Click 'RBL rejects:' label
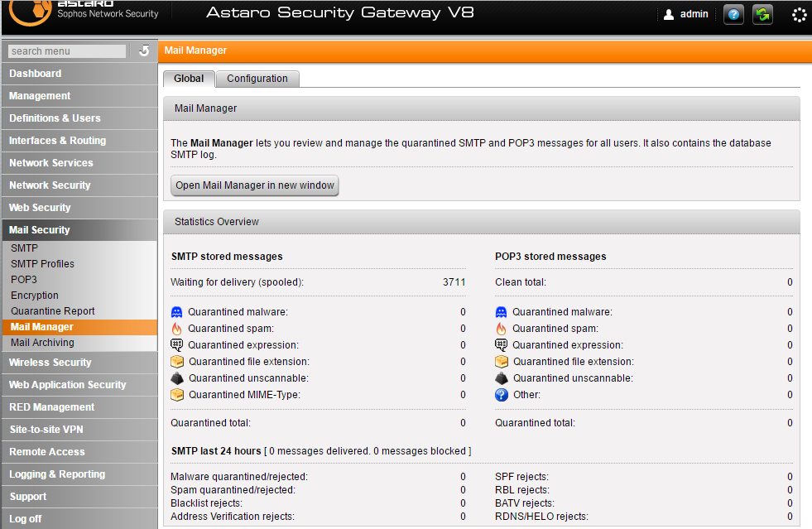The image size is (812, 529). click(x=522, y=490)
